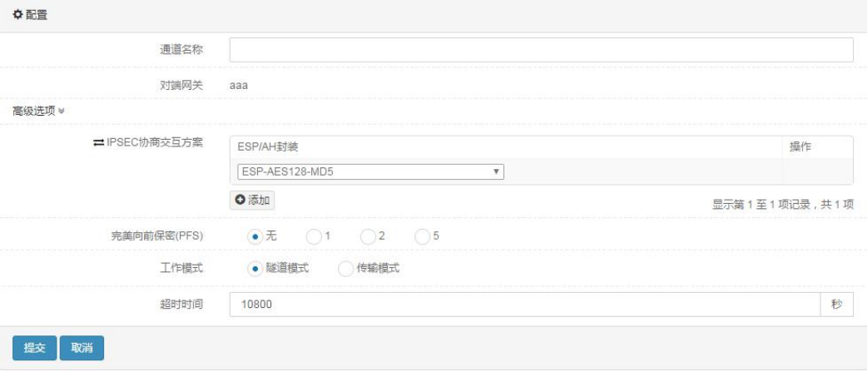Click the 取消 button

(x=82, y=348)
